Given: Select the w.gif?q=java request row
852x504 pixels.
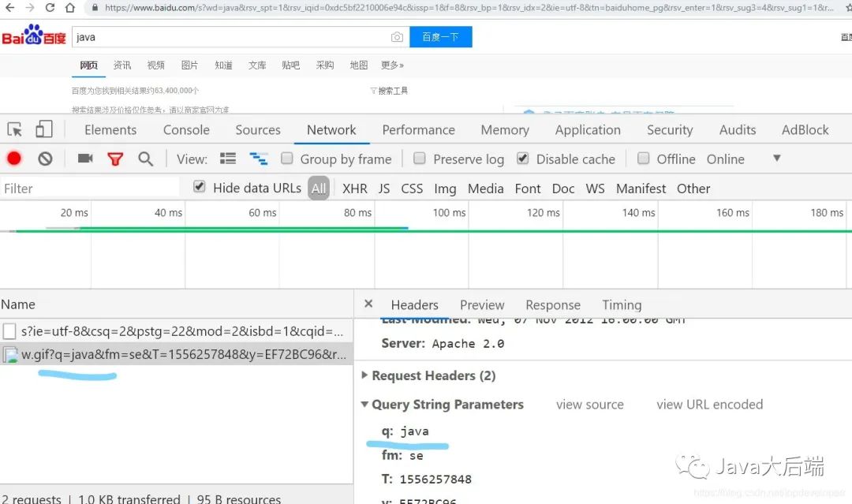Looking at the screenshot, I should click(x=177, y=355).
